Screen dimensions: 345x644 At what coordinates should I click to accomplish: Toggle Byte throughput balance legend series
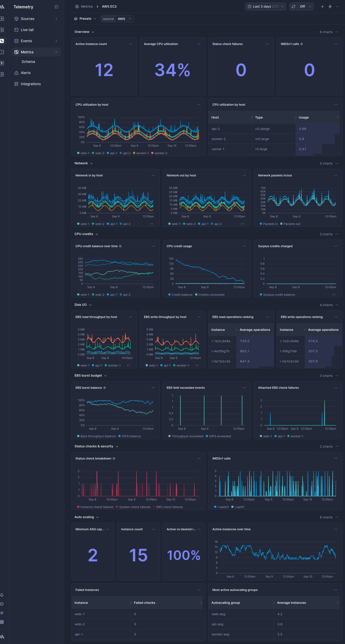96,436
